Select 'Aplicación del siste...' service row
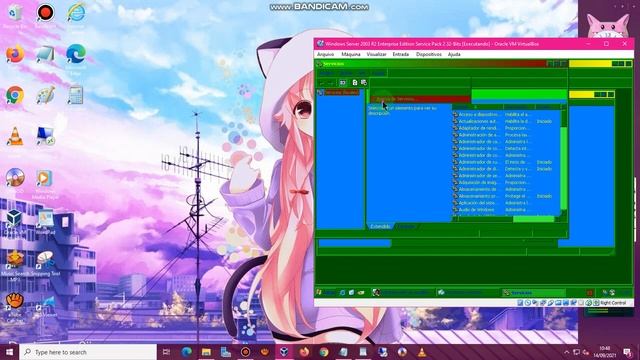The image size is (640, 360). (506, 203)
